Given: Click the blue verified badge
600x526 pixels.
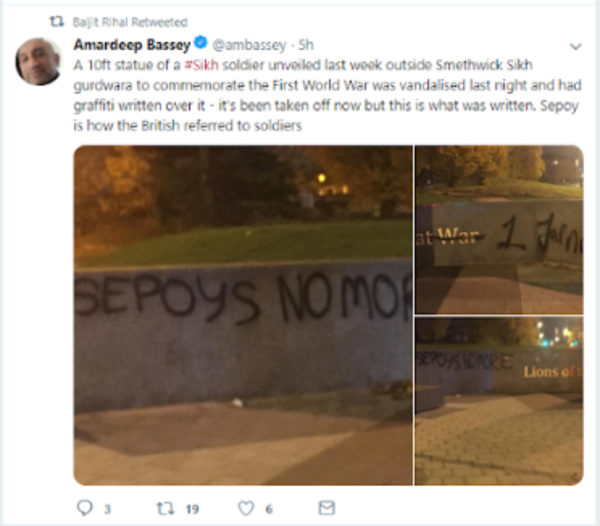Looking at the screenshot, I should coord(201,42).
